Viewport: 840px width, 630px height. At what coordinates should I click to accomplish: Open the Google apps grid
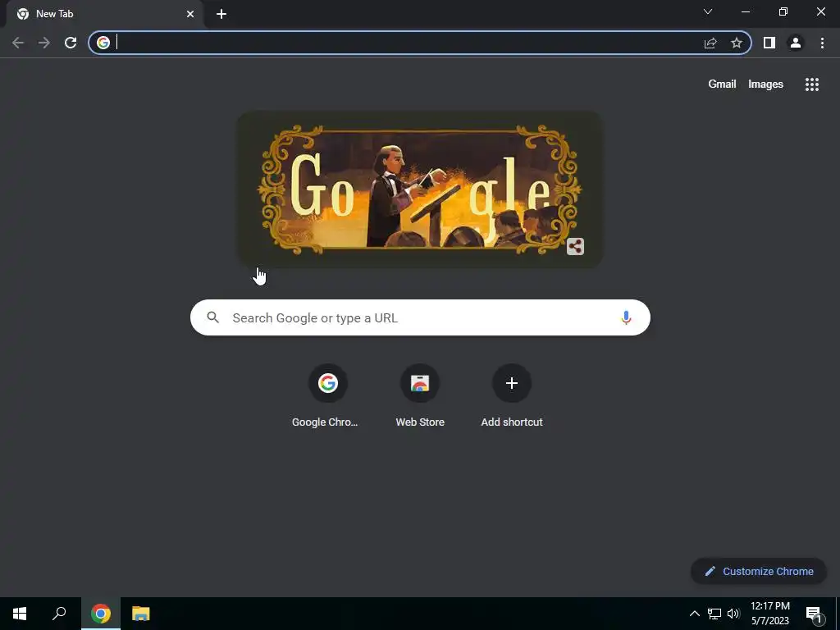pyautogui.click(x=812, y=84)
